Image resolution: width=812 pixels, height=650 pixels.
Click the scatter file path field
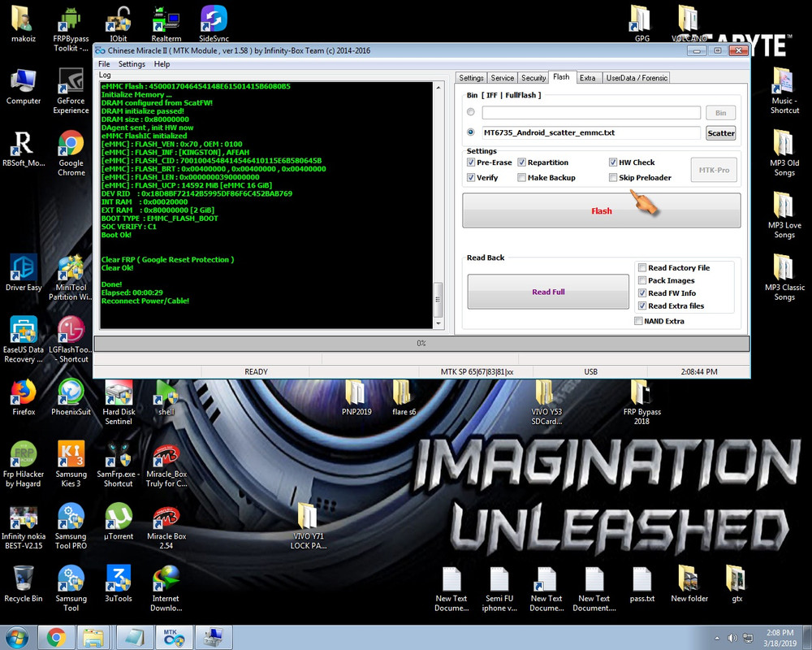pos(591,132)
